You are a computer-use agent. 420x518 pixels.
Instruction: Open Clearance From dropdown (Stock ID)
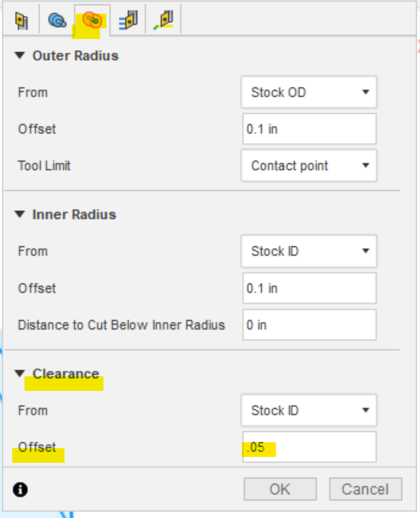coord(309,410)
